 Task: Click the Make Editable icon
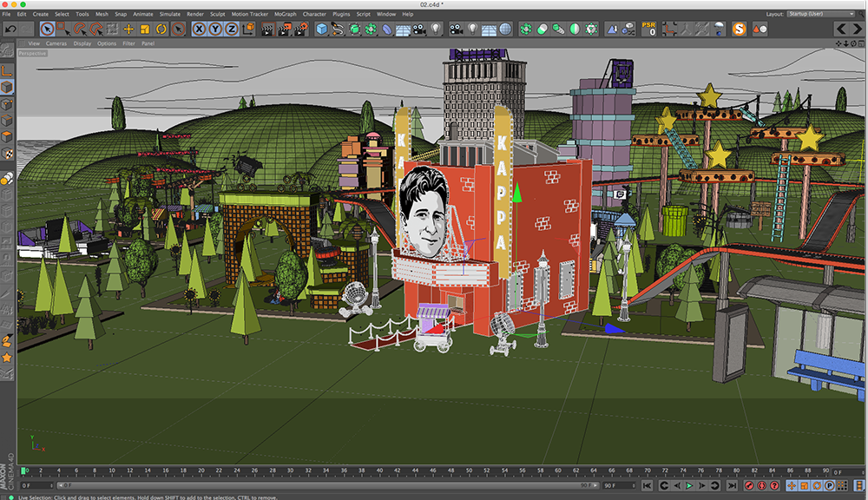[7, 50]
